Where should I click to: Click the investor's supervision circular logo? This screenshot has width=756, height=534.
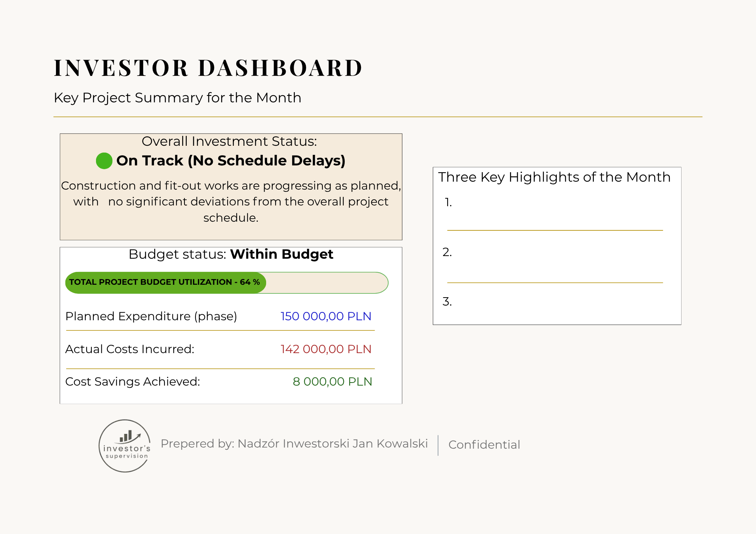(x=125, y=446)
